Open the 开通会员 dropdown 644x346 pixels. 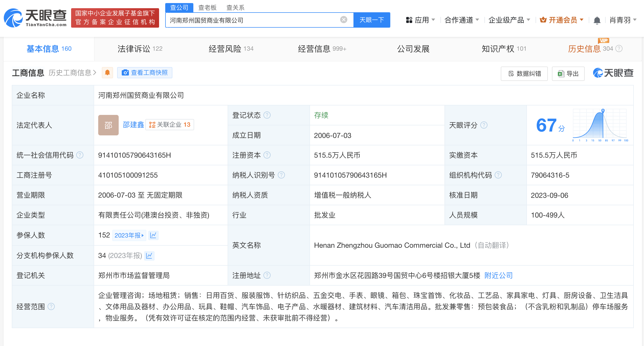561,20
